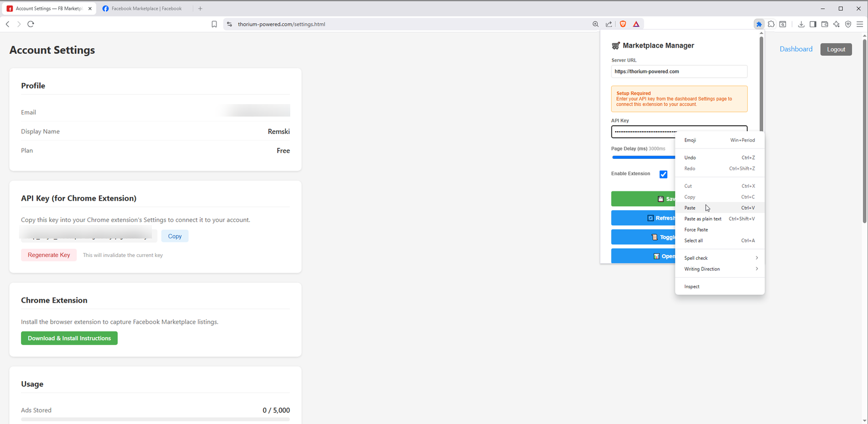Image resolution: width=868 pixels, height=424 pixels.
Task: Click the 'Remski' display name value
Action: 279,131
